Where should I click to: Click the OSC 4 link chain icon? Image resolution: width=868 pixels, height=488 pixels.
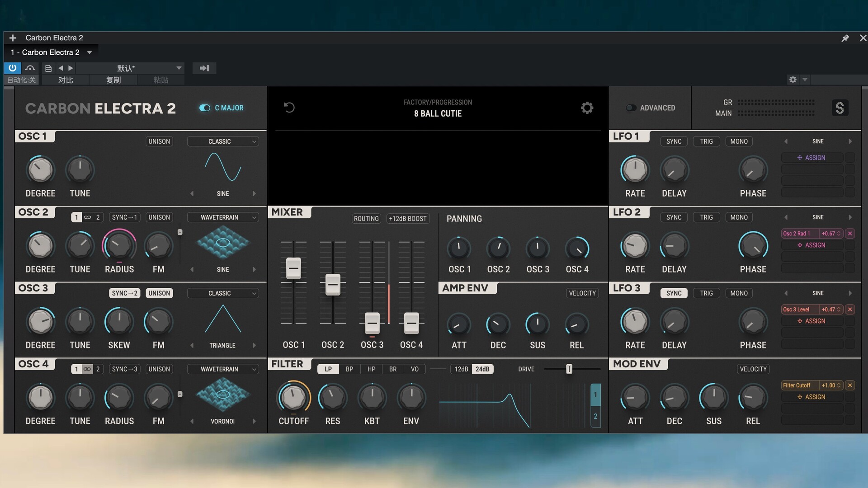coord(87,369)
